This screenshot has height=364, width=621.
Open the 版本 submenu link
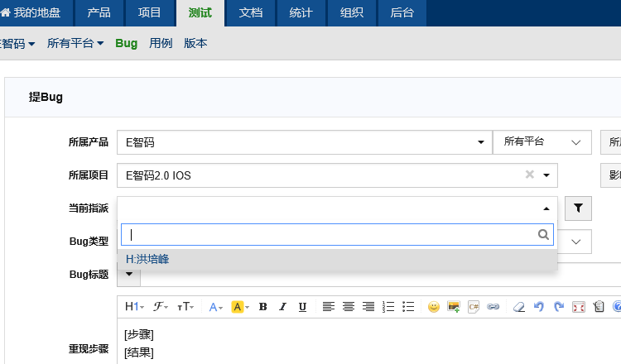coord(195,43)
